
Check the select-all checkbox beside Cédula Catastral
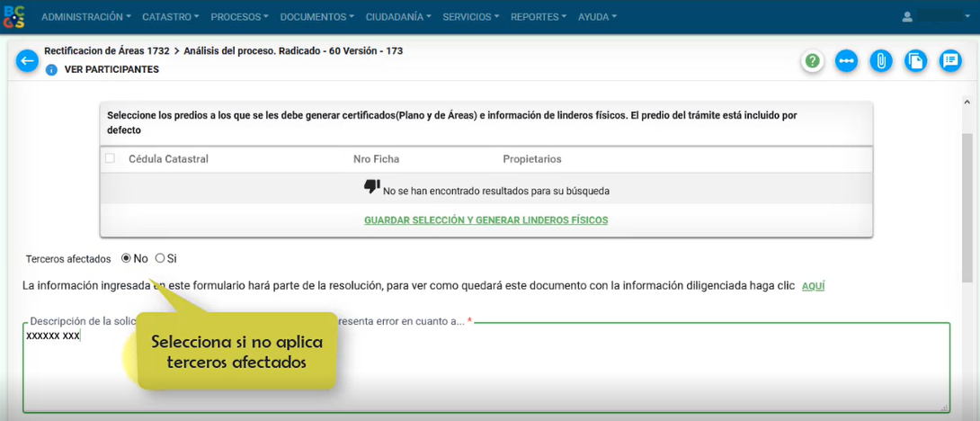111,158
